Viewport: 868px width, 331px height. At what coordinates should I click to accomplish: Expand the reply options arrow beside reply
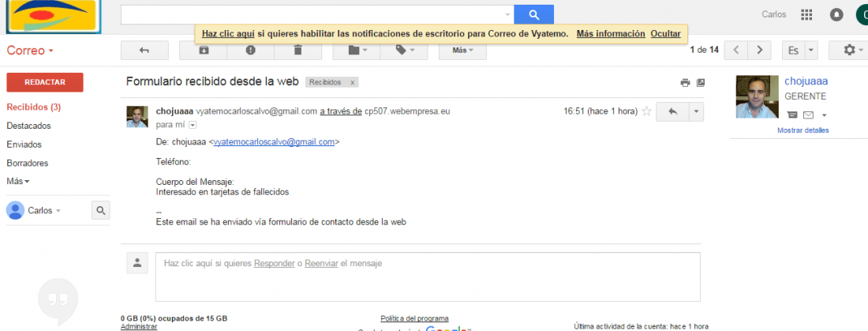[x=697, y=111]
